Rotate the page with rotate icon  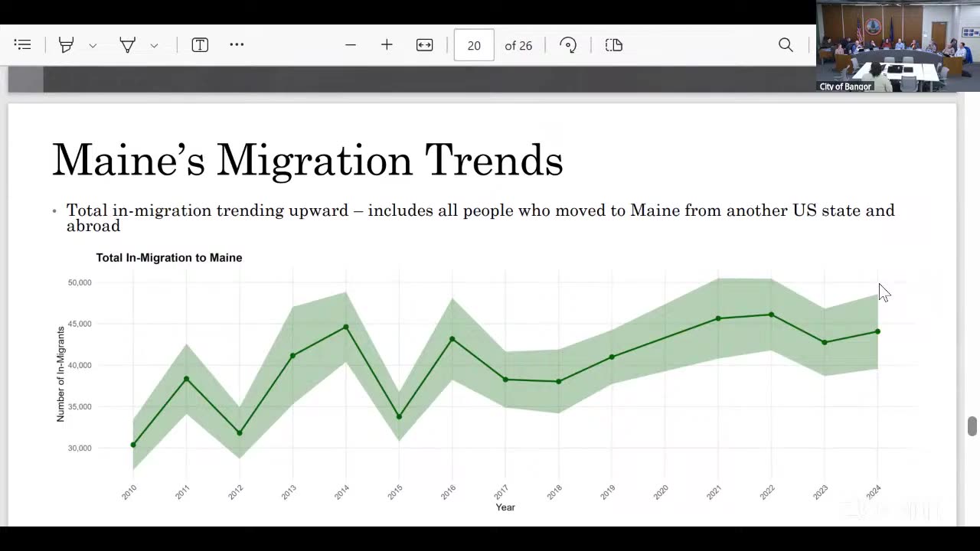click(568, 45)
